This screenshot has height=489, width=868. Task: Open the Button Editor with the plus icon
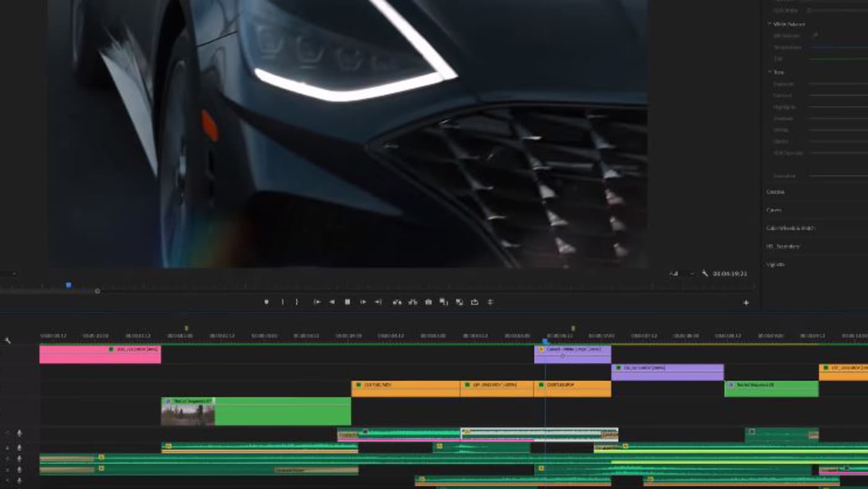point(745,302)
